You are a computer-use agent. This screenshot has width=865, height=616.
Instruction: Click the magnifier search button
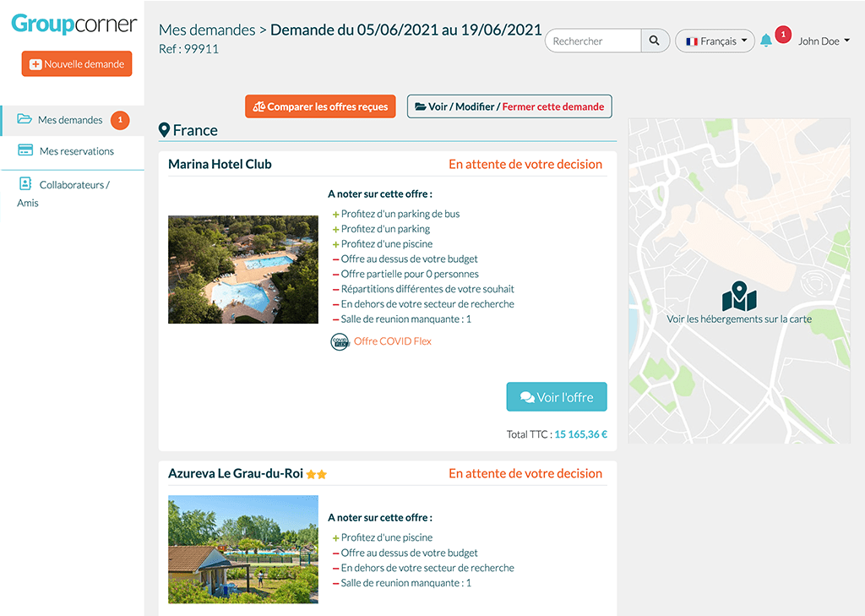point(655,41)
